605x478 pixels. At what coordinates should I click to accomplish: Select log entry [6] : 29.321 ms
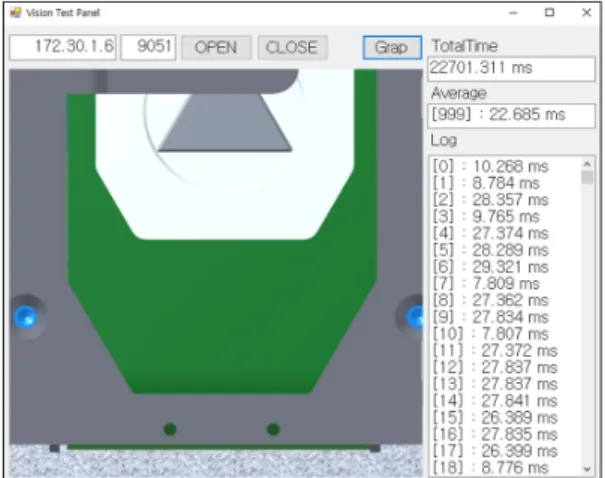(x=490, y=267)
